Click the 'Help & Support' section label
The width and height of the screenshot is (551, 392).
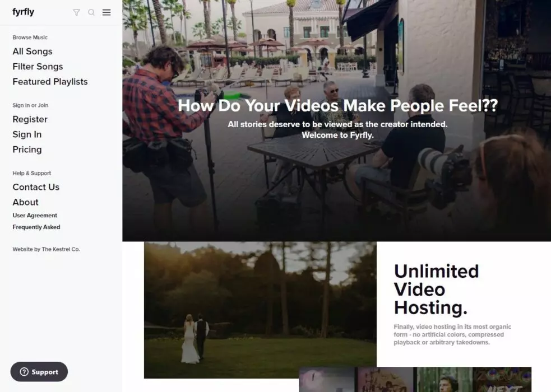click(31, 173)
